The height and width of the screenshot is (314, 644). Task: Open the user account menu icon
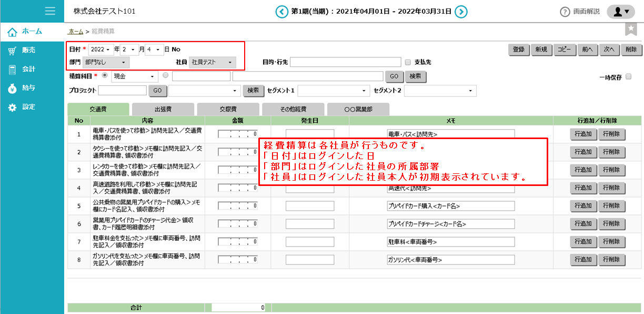[x=621, y=12]
